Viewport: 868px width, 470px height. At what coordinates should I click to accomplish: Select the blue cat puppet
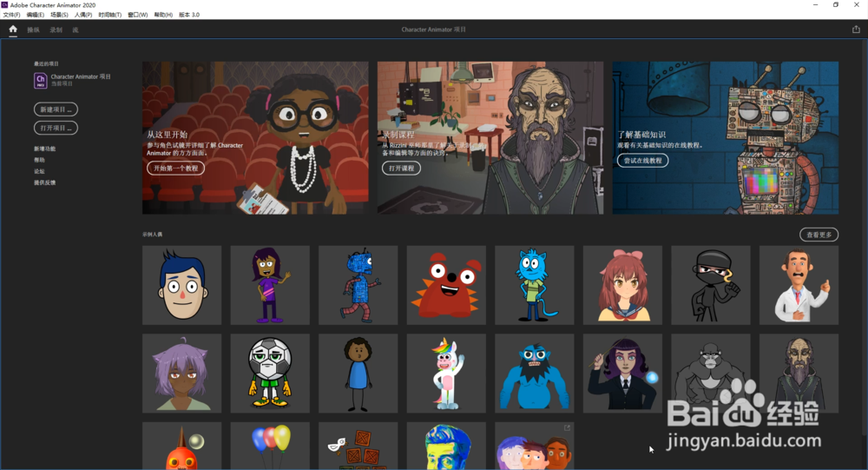tap(534, 285)
